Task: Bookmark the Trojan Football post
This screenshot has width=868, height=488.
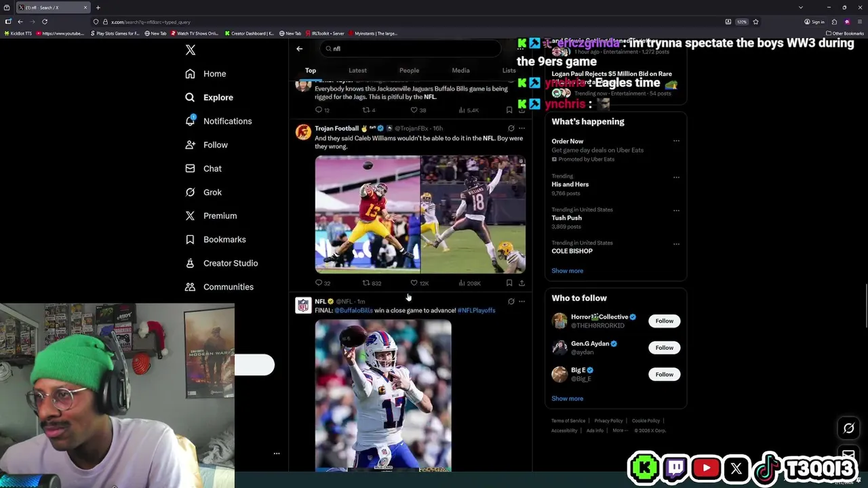Action: coord(509,283)
